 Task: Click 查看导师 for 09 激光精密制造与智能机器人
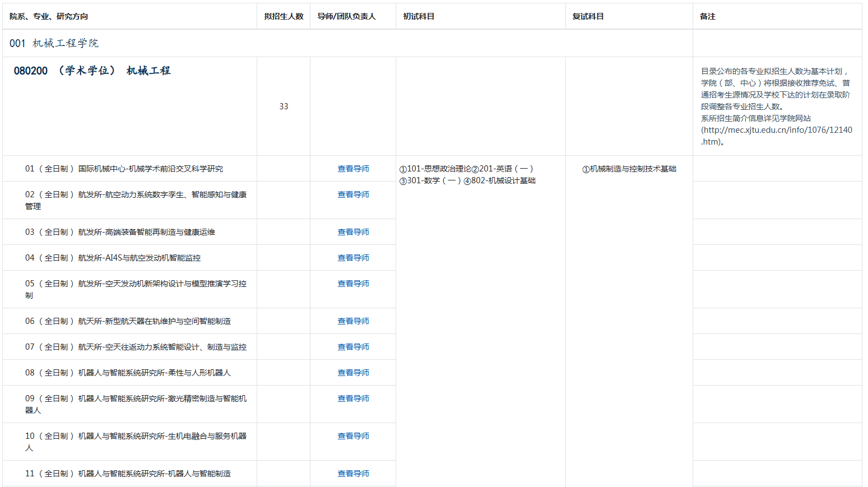[x=352, y=398]
